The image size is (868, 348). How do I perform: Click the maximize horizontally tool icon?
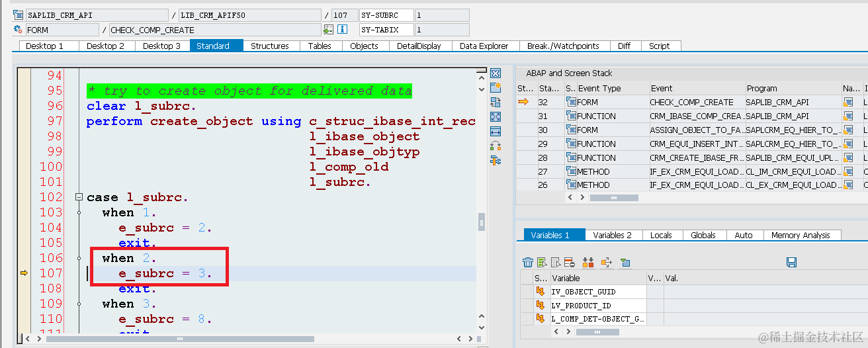(x=495, y=131)
